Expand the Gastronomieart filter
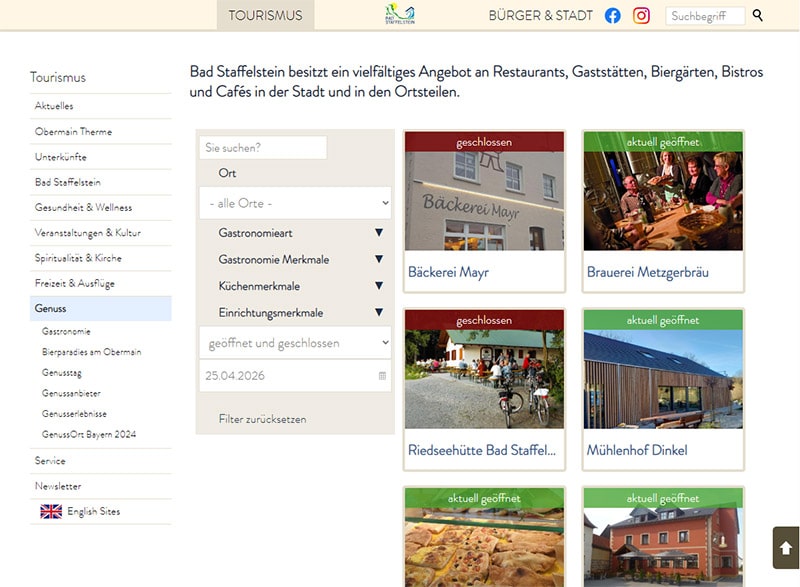Image resolution: width=800 pixels, height=587 pixels. point(379,233)
